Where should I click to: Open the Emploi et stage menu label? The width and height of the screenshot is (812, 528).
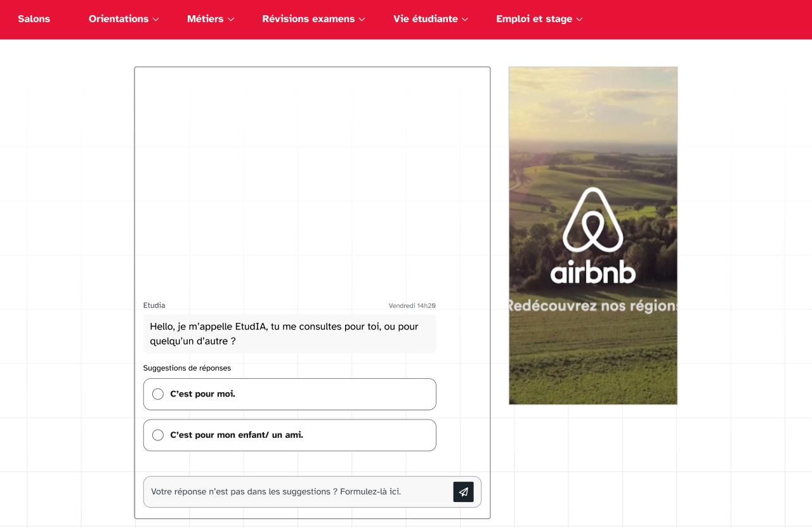tap(534, 19)
